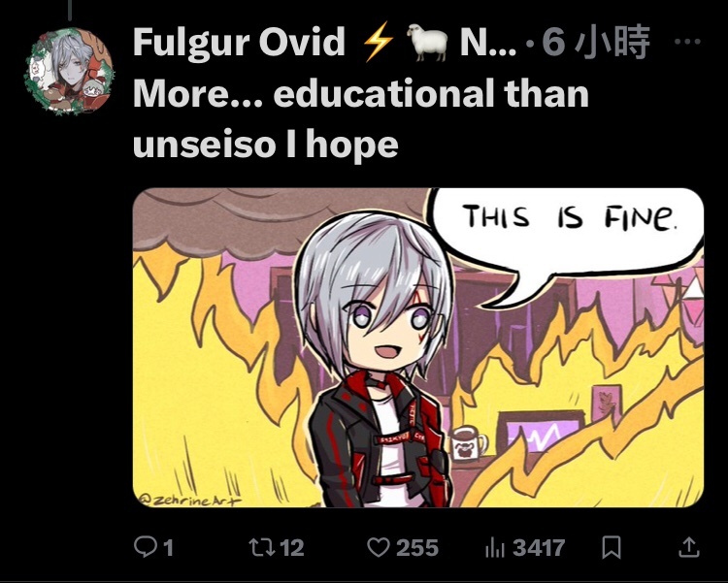Open Fulgur Ovid's profile avatar
This screenshot has height=583, width=728.
(x=69, y=71)
